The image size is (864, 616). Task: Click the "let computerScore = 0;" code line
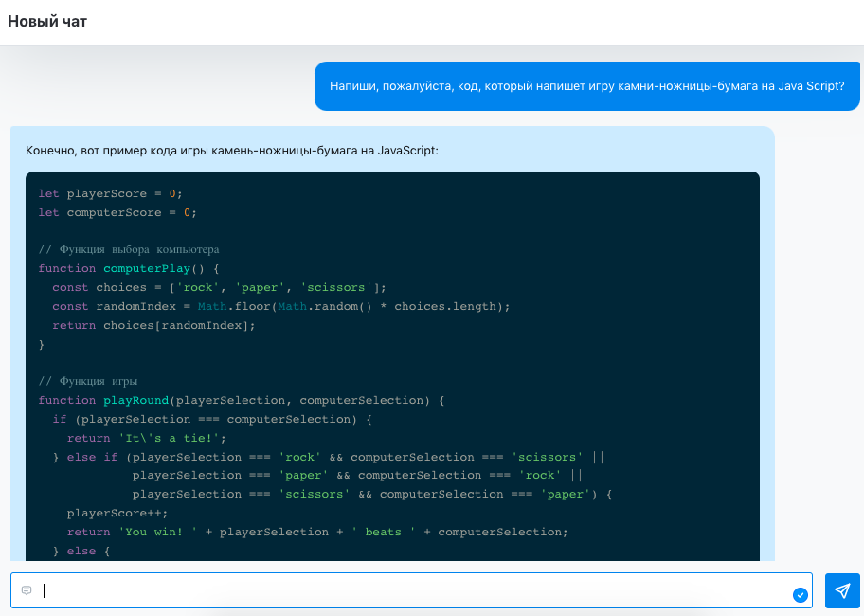(x=117, y=212)
